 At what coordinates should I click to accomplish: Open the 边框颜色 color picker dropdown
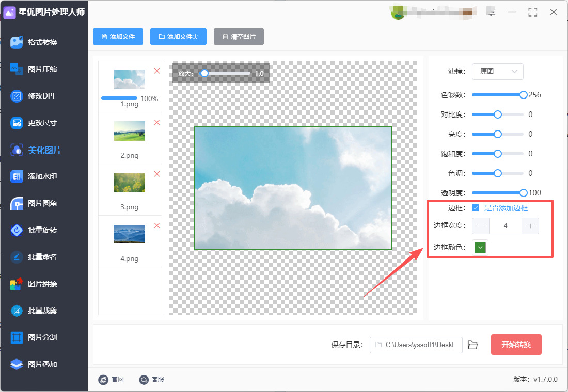480,248
